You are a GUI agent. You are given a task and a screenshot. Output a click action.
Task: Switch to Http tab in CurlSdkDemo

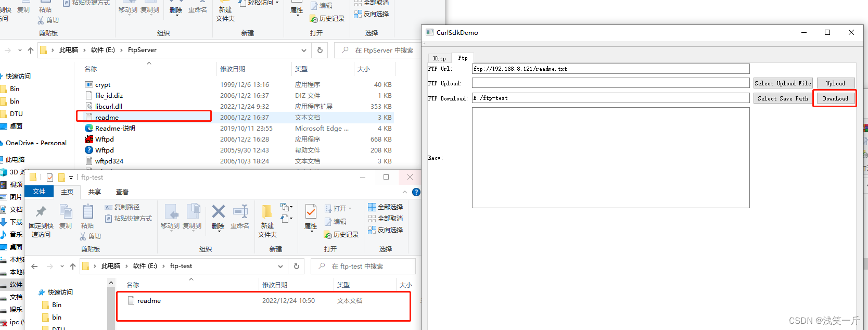tap(440, 58)
